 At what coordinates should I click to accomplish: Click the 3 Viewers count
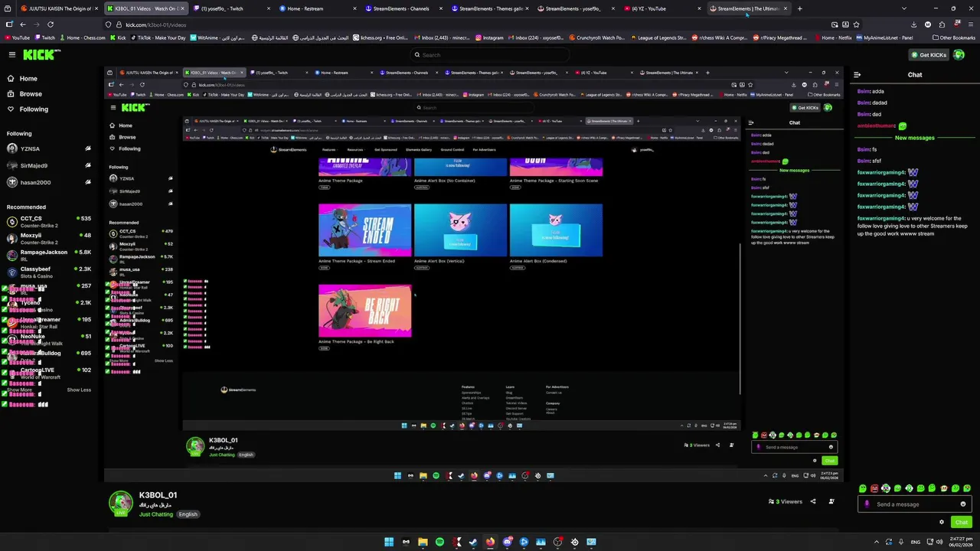coord(786,502)
